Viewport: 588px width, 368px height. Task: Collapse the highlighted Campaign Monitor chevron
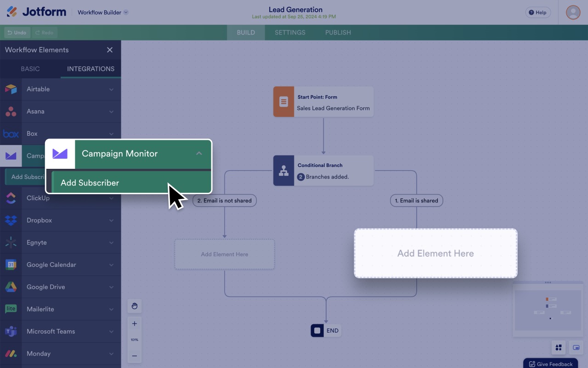coord(199,154)
